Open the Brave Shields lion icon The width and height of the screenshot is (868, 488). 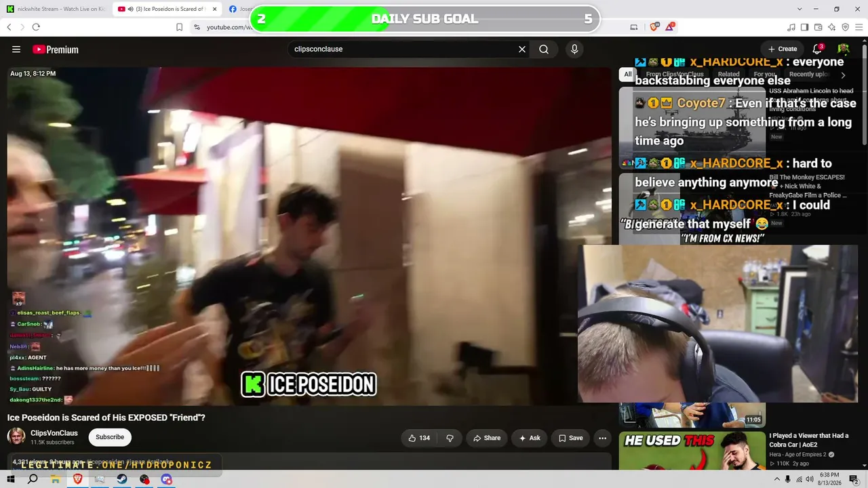click(x=654, y=27)
